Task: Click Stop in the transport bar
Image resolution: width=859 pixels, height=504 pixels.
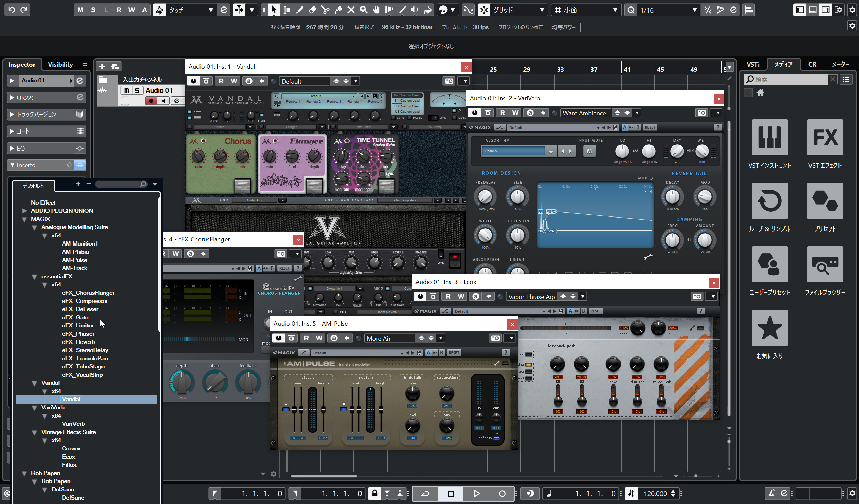Action: click(451, 493)
